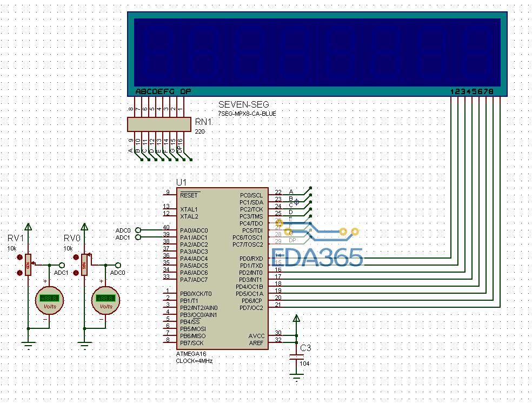The width and height of the screenshot is (532, 403).
Task: Select the voltmeter connected to ADC0
Action: coord(106,299)
